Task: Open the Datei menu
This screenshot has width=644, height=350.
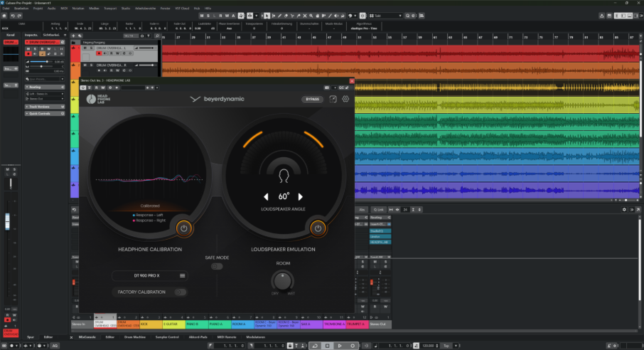Action: point(6,9)
